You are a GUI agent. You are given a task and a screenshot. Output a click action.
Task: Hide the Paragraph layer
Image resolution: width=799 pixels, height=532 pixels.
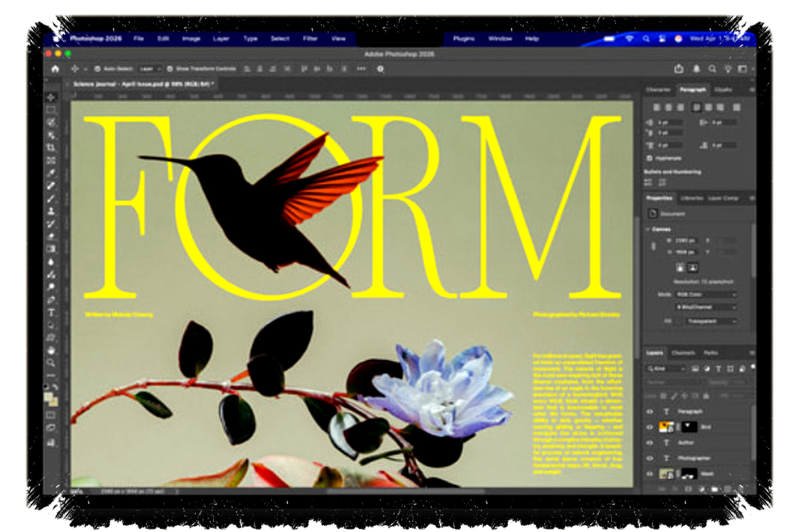[x=649, y=412]
